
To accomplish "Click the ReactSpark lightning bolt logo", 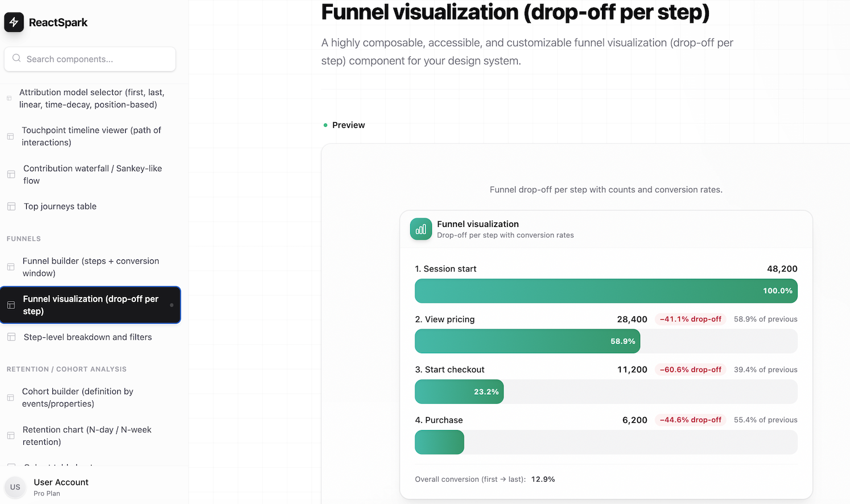I will click(14, 22).
